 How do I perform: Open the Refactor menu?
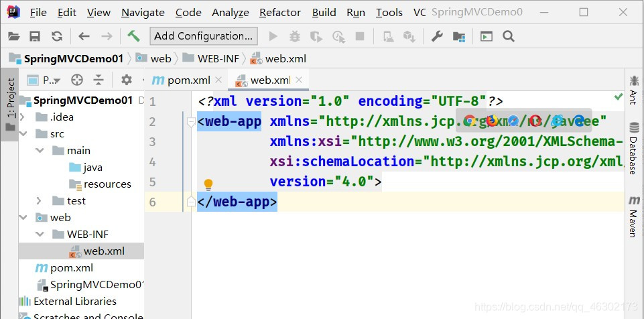[280, 13]
